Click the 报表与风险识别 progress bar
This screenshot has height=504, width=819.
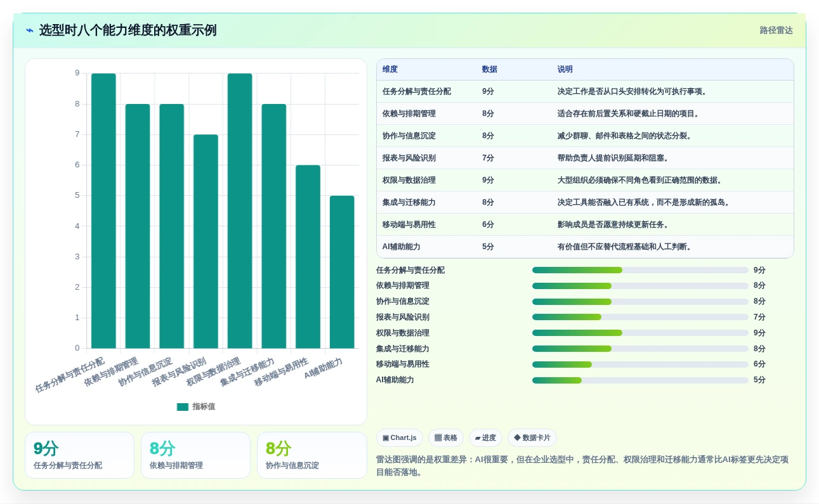(x=640, y=317)
